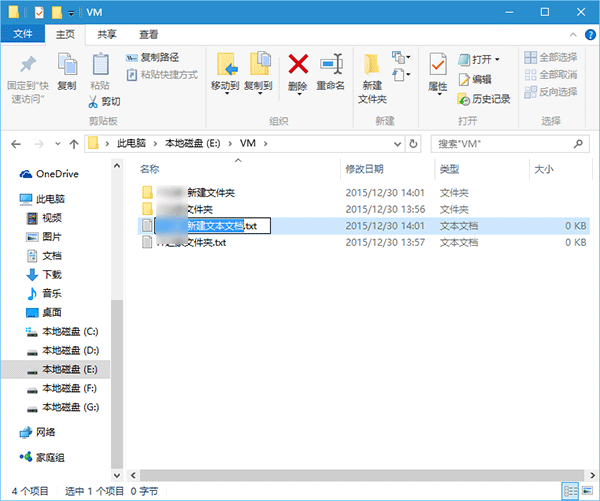600x501 pixels.
Task: Open 桌面 (Desktop) in the sidebar
Action: (x=44, y=313)
